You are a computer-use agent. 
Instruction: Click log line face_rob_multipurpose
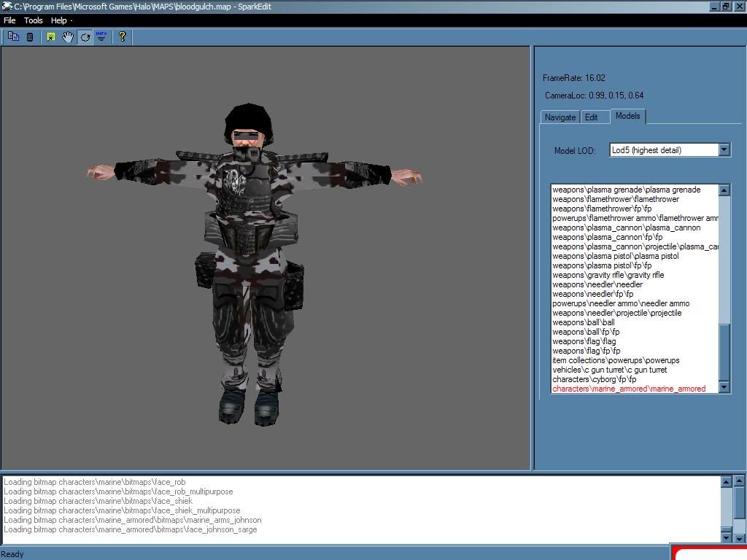(x=118, y=491)
